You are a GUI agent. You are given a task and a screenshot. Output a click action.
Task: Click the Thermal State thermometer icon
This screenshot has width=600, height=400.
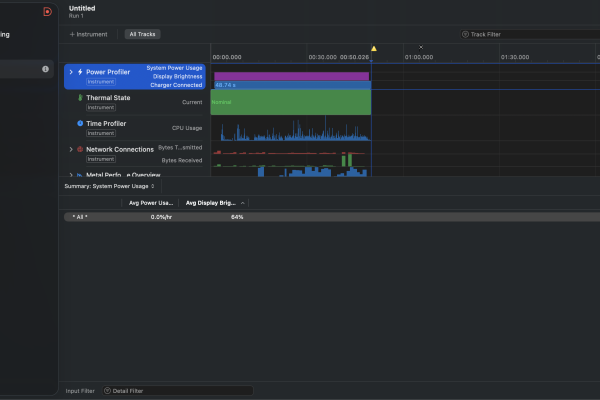click(x=80, y=98)
